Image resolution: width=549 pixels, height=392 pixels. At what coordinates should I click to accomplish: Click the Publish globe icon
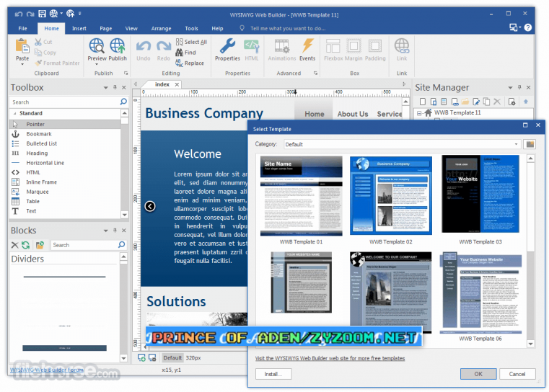(118, 46)
